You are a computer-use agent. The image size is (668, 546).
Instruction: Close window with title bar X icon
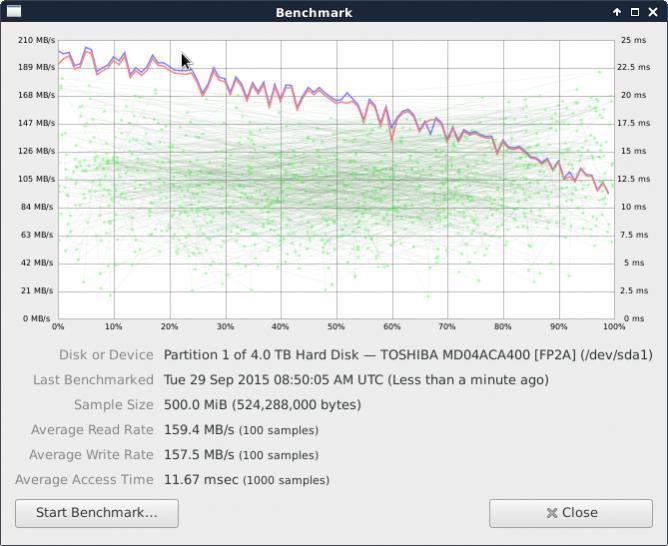pos(653,12)
